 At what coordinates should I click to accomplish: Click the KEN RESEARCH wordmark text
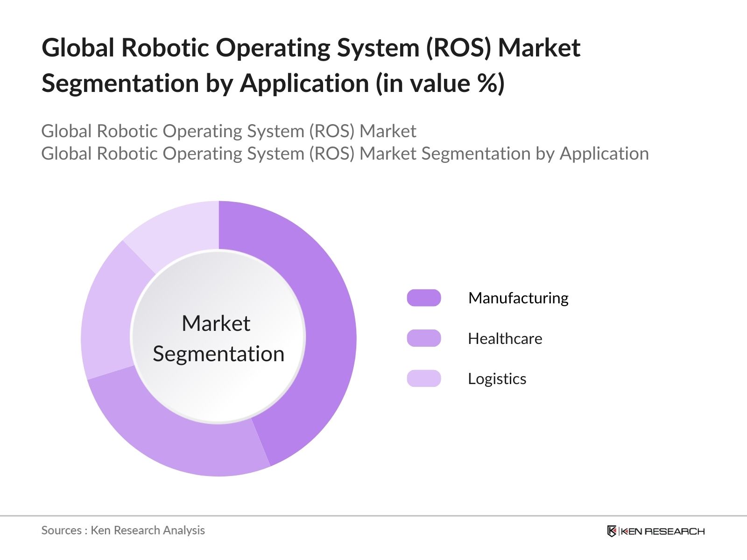point(663,531)
